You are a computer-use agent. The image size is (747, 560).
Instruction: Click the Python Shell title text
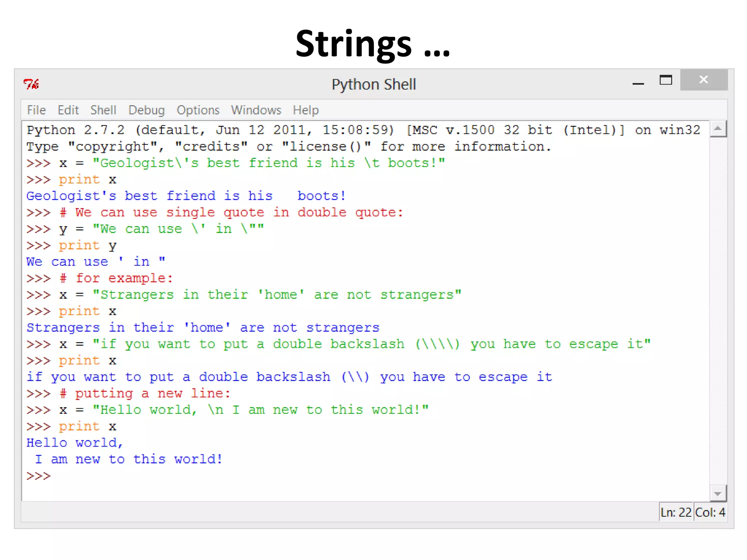(x=373, y=85)
